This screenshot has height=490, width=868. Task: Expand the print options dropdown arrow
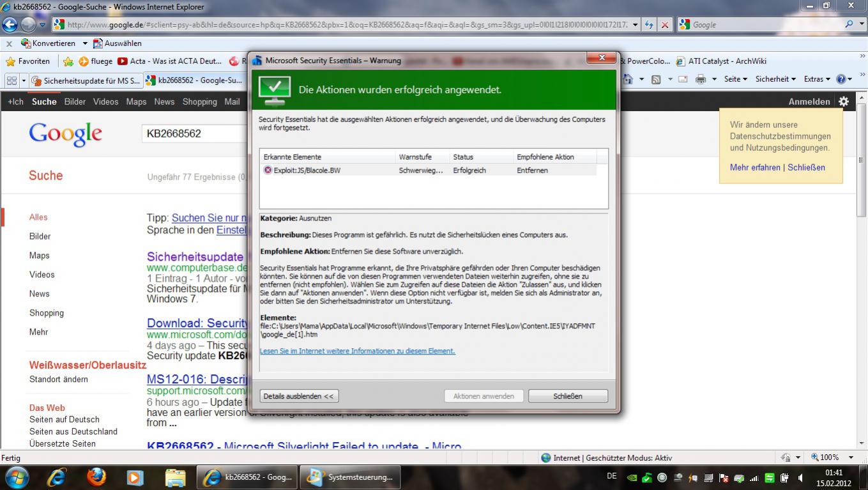point(713,79)
